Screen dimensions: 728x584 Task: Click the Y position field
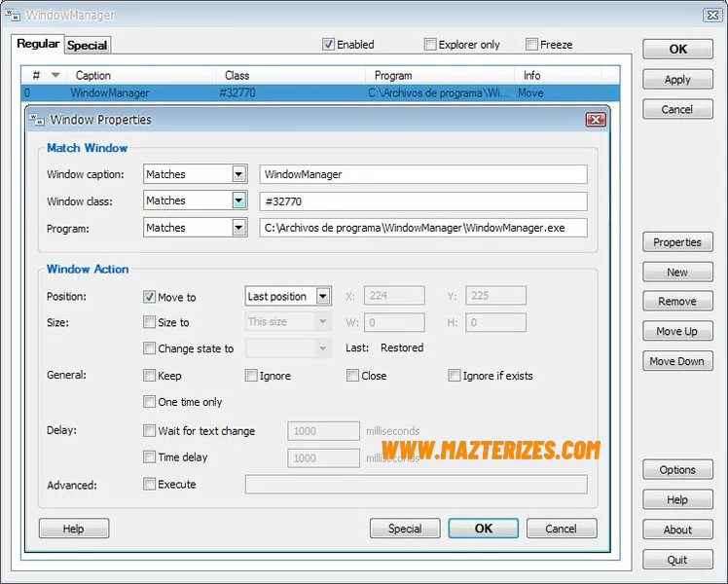click(495, 296)
